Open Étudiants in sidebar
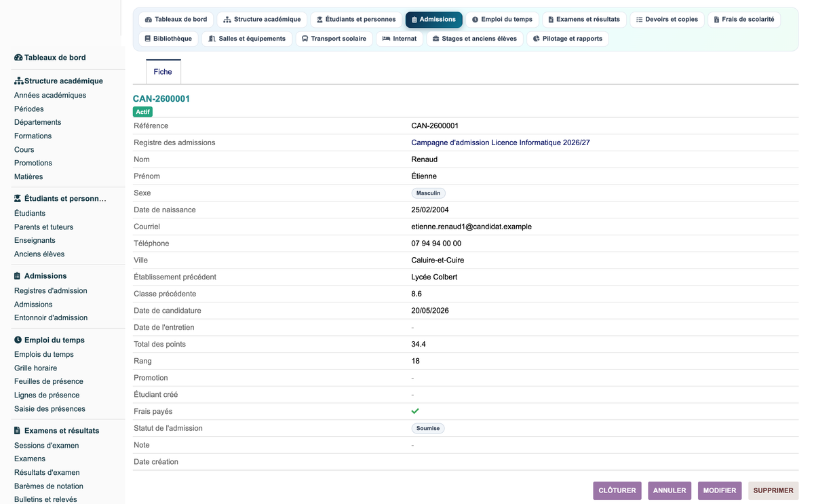Viewport: 814px width, 504px height. [30, 214]
